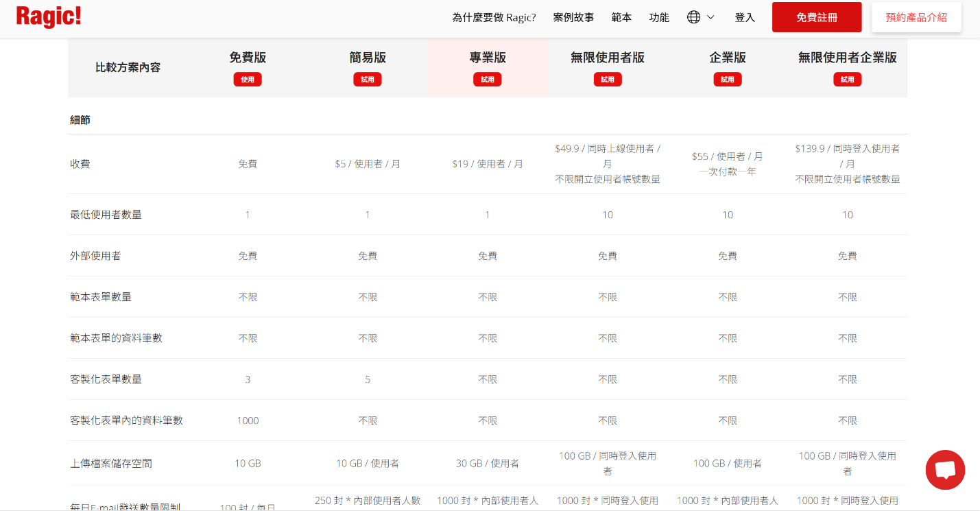The width and height of the screenshot is (980, 511).
Task: Open the globe language selector
Action: tap(693, 17)
